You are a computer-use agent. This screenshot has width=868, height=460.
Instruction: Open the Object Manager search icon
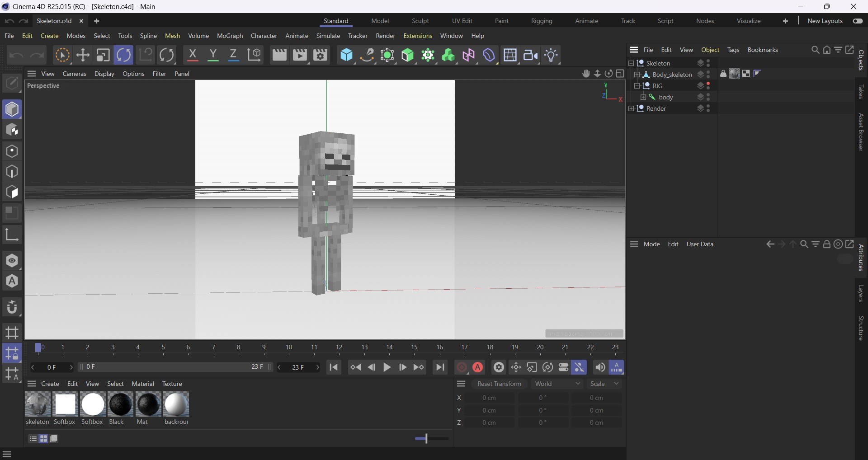click(815, 50)
